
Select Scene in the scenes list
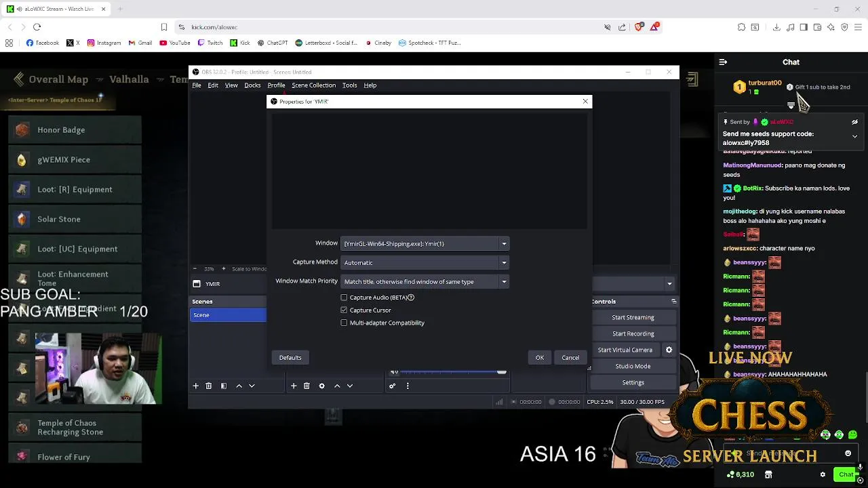(229, 315)
